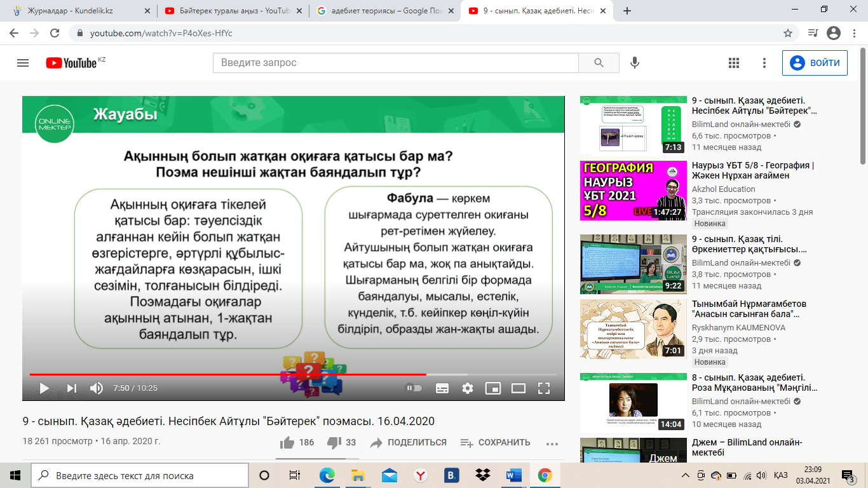Open the Windows Start menu
The image size is (868, 488).
click(x=15, y=475)
